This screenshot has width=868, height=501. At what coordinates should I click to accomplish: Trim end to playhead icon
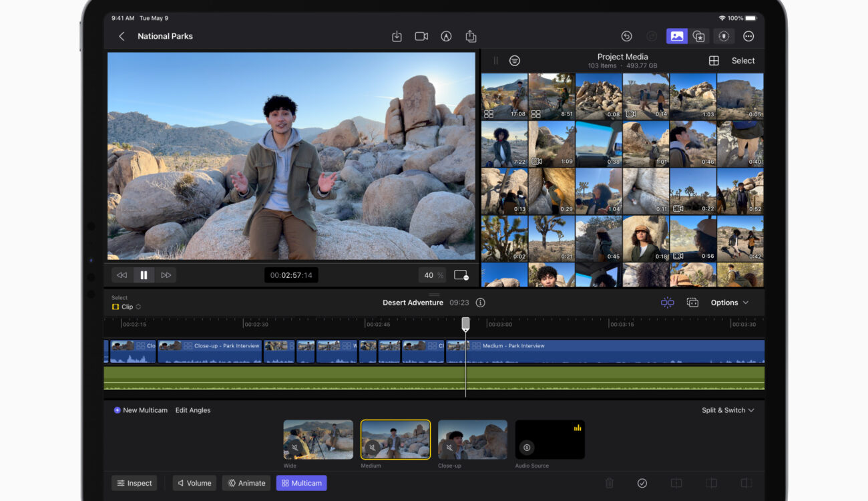pyautogui.click(x=746, y=483)
